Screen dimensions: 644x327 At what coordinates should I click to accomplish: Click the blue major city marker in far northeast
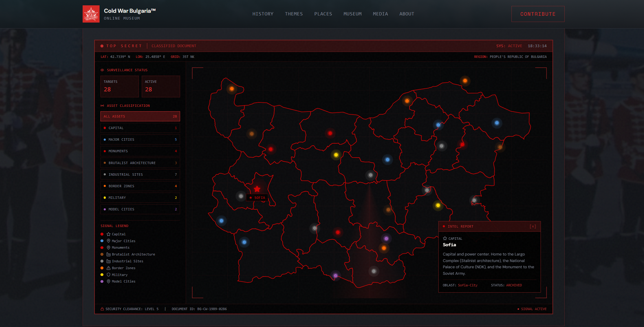tap(497, 123)
